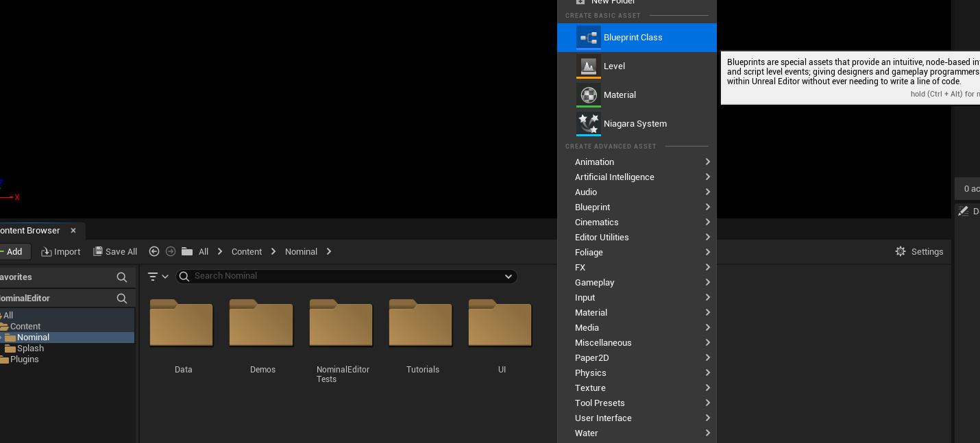Open the Blueprint advanced submenu

(x=637, y=207)
